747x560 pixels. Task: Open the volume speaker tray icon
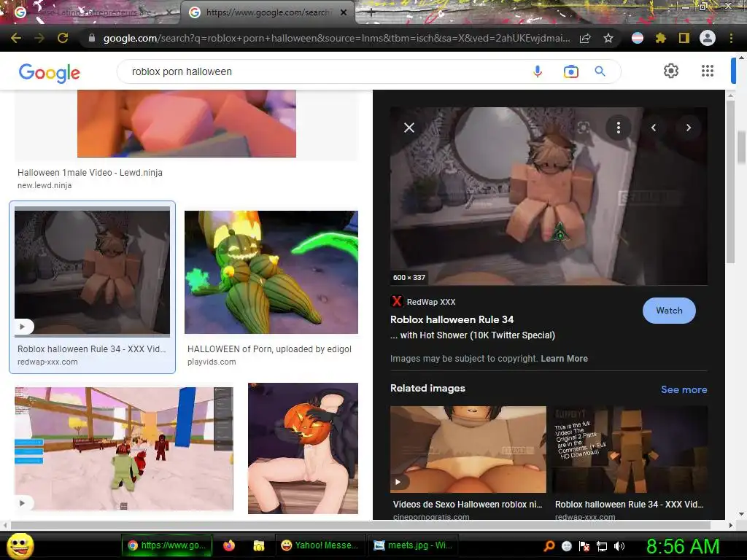pyautogui.click(x=619, y=546)
